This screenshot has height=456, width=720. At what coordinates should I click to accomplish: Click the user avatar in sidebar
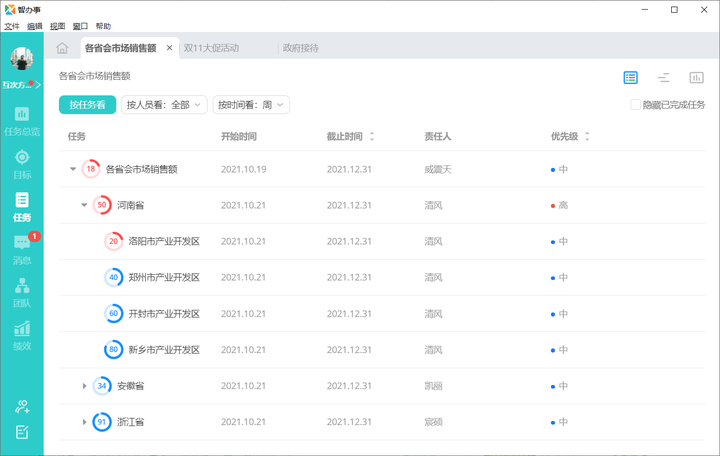[22, 58]
